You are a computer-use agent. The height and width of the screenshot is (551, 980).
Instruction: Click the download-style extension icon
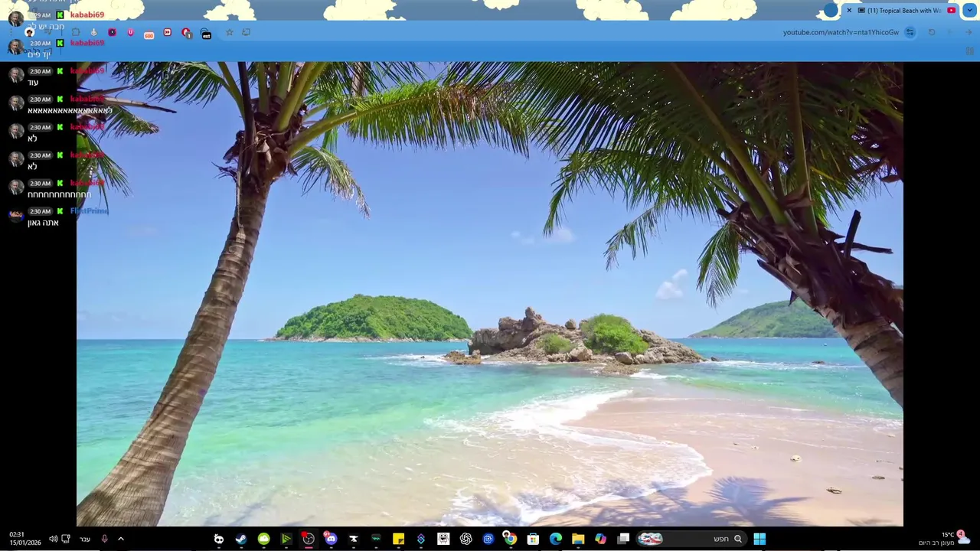click(x=93, y=32)
